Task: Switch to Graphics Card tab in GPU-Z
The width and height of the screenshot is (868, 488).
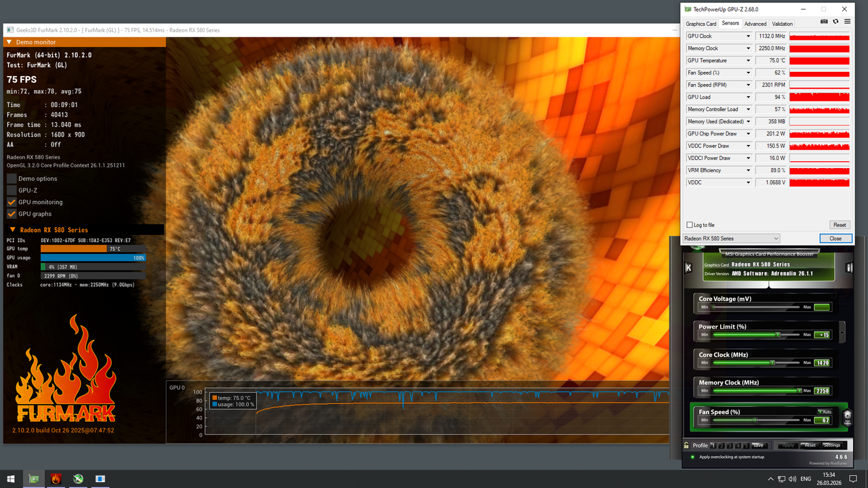Action: (x=701, y=24)
